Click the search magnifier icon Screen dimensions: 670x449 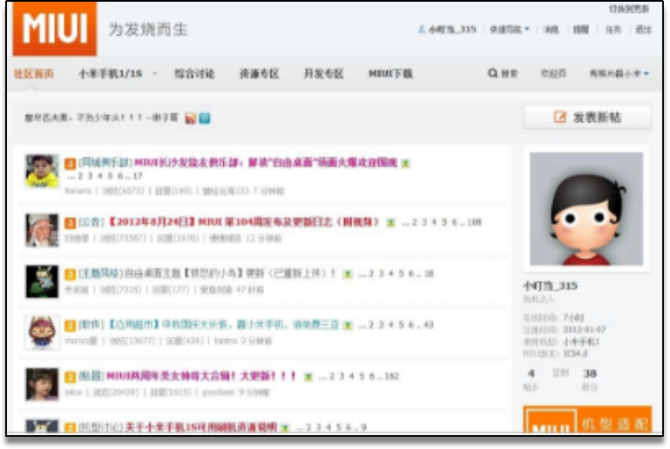pos(492,74)
